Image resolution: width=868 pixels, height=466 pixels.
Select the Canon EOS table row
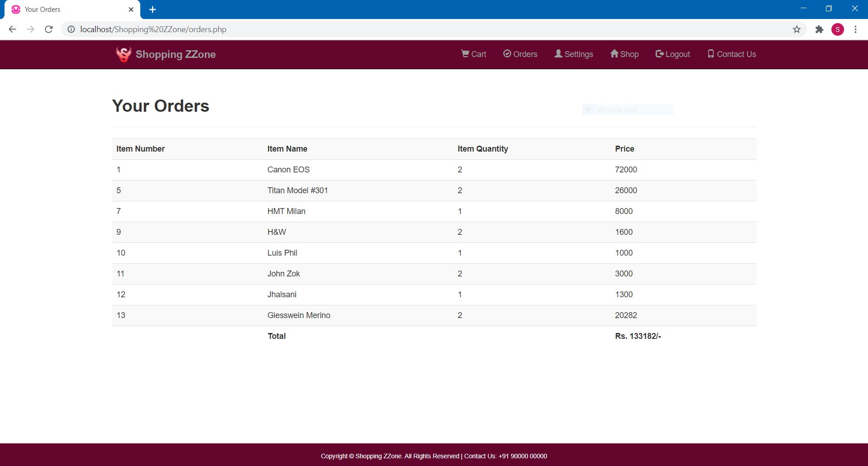pyautogui.click(x=434, y=170)
